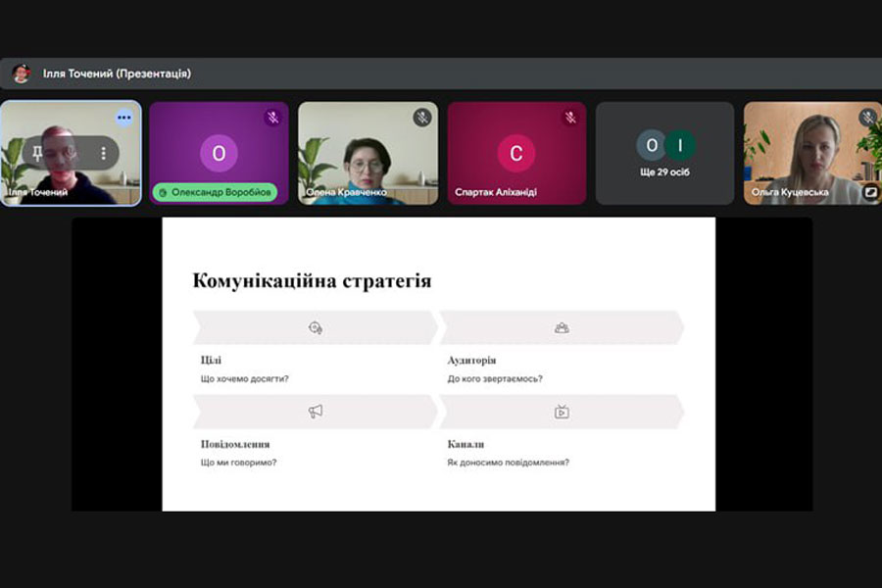
Task: Click the Ольга Куцевська name label
Action: [790, 192]
